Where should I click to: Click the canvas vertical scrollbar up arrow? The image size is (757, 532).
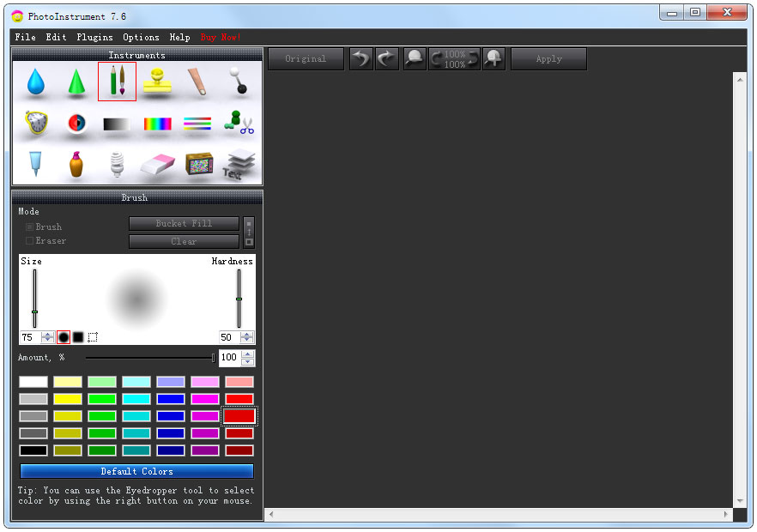pyautogui.click(x=740, y=80)
